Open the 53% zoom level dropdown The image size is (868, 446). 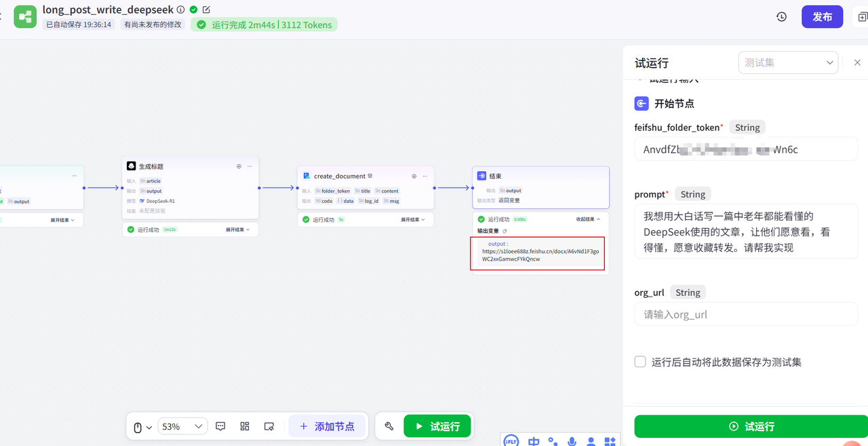point(182,426)
